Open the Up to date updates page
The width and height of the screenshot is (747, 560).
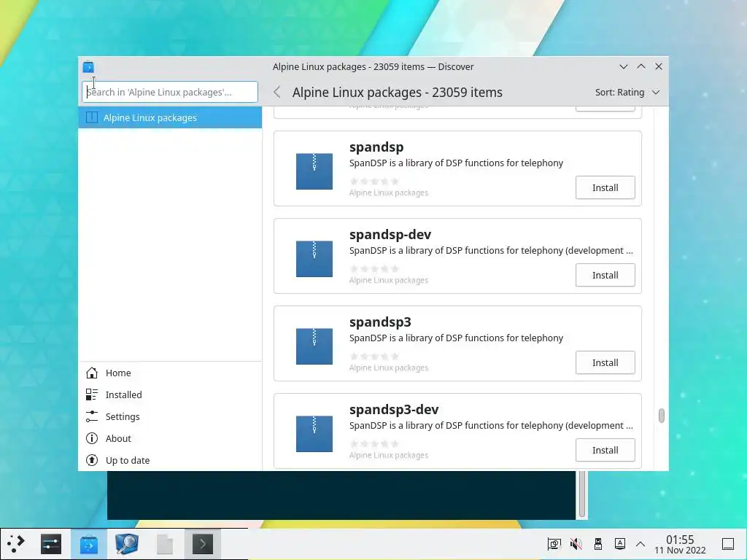pos(170,461)
